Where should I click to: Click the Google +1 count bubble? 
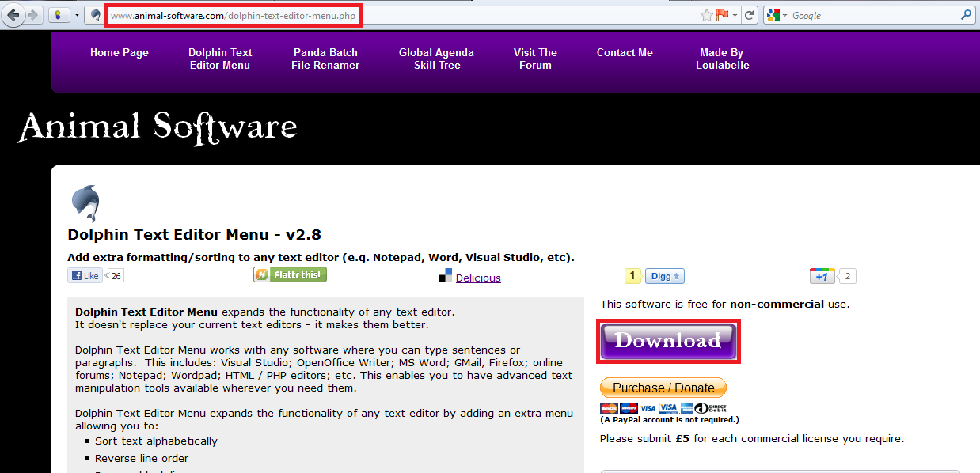click(847, 276)
